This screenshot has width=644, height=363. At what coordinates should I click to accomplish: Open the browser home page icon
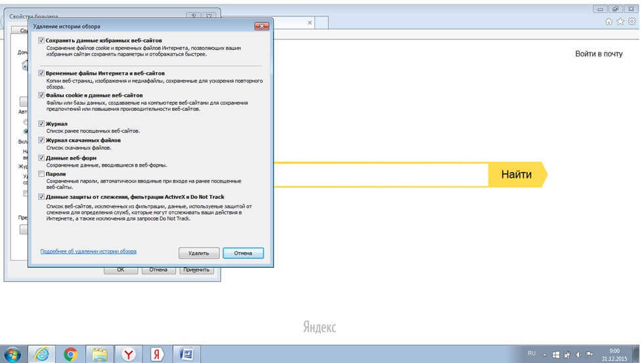[611, 22]
